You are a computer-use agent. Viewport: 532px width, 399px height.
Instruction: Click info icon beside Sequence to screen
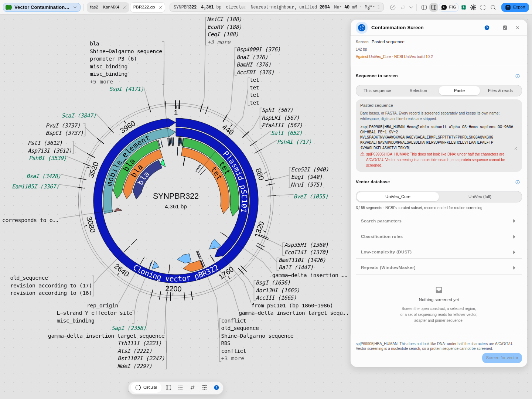518,76
